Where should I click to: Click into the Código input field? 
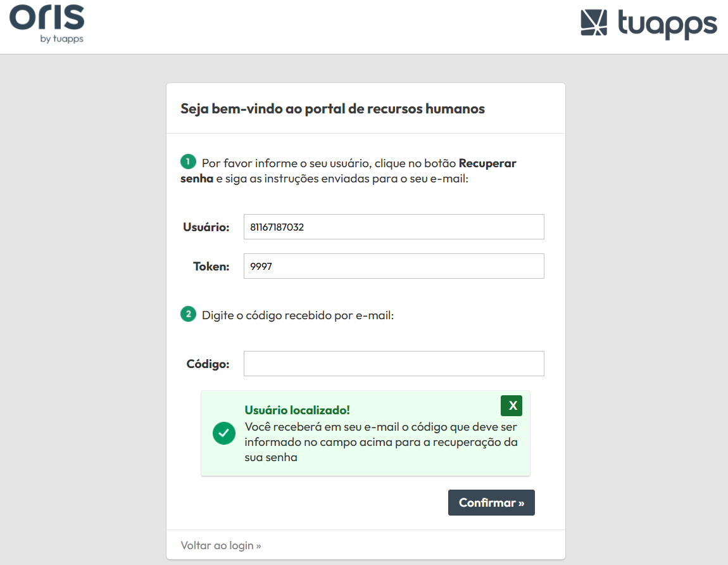point(394,364)
